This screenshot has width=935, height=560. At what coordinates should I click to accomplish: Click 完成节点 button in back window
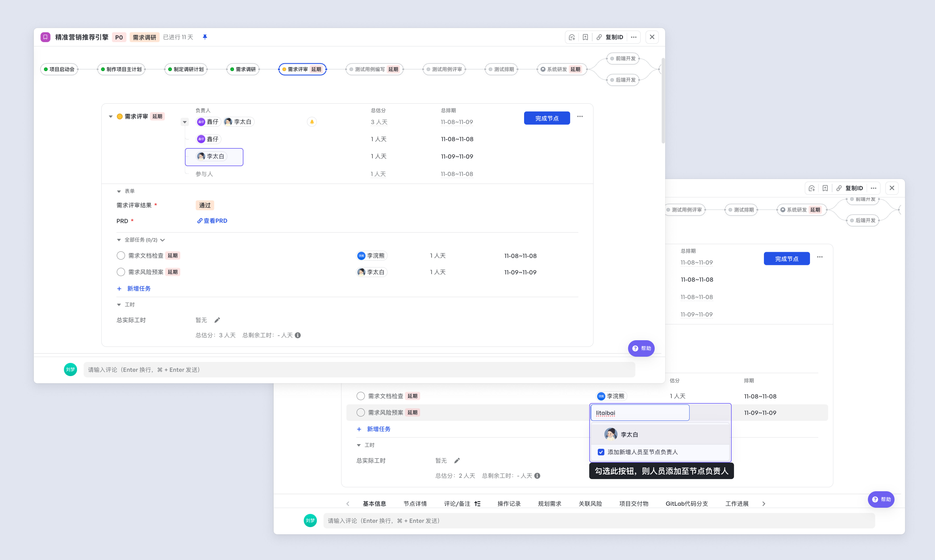click(787, 258)
